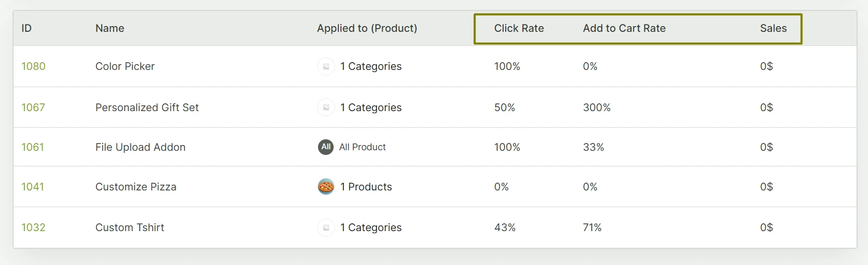The image size is (868, 265).
Task: Click 'All Product' label text
Action: point(362,147)
